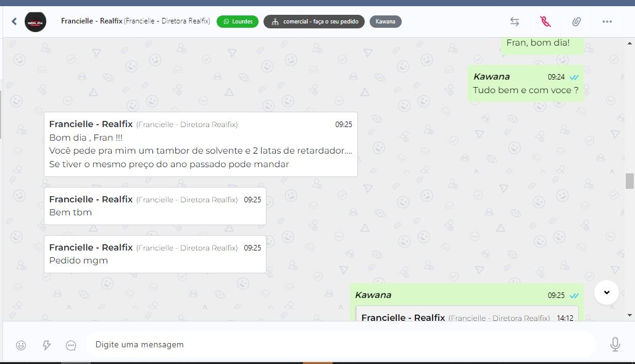The width and height of the screenshot is (635, 364).
Task: Click the lightning quick replies icon
Action: (x=46, y=345)
